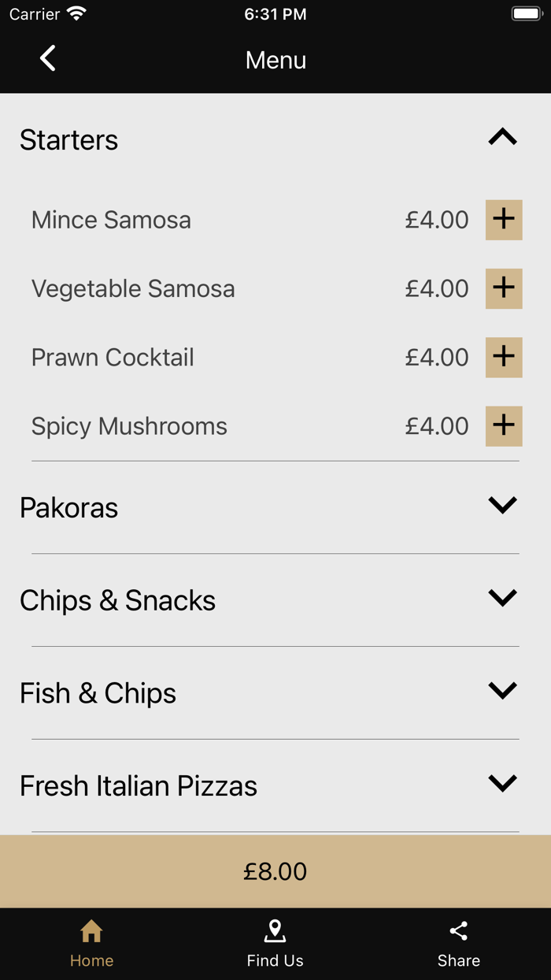
Task: Collapse the Starters section
Action: pos(502,138)
